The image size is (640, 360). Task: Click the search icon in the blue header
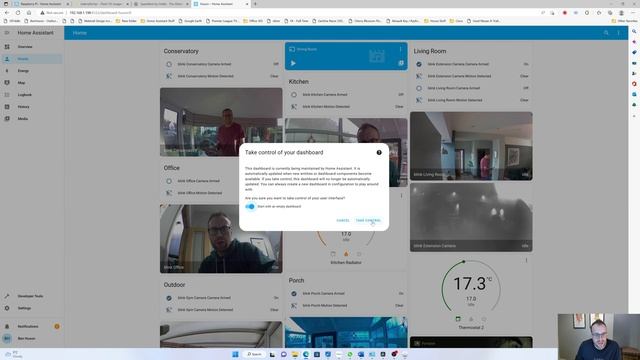[x=606, y=33]
